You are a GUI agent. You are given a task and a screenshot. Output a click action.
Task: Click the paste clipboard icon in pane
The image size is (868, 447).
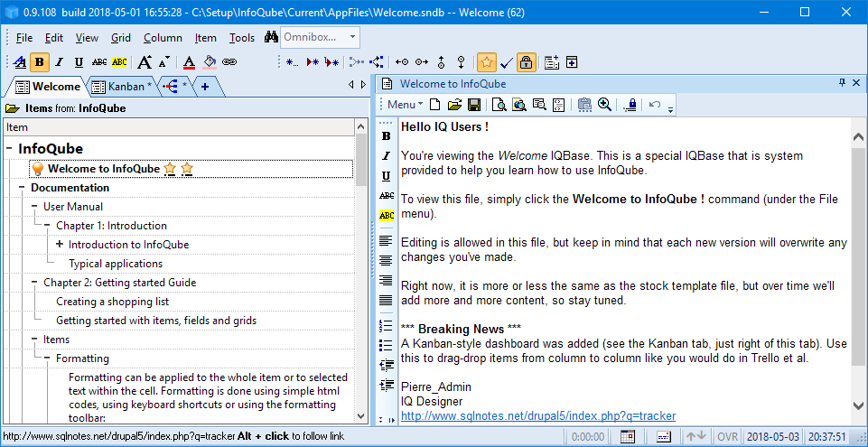point(584,105)
